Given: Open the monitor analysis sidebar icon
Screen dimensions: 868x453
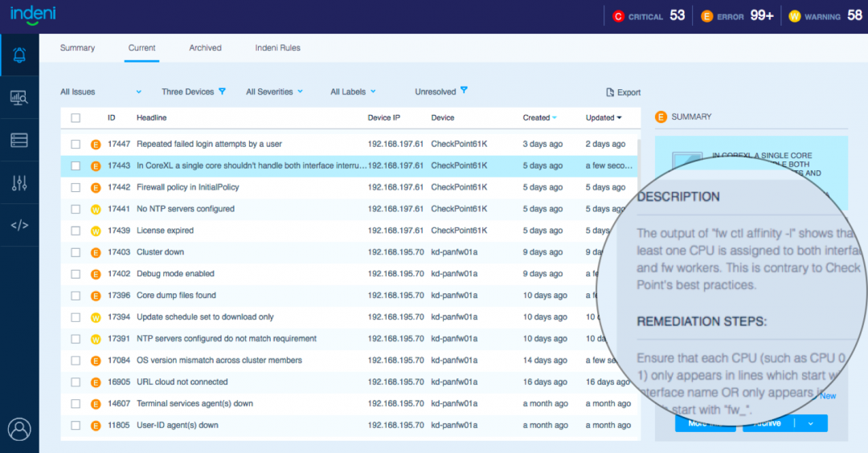Looking at the screenshot, I should point(19,98).
